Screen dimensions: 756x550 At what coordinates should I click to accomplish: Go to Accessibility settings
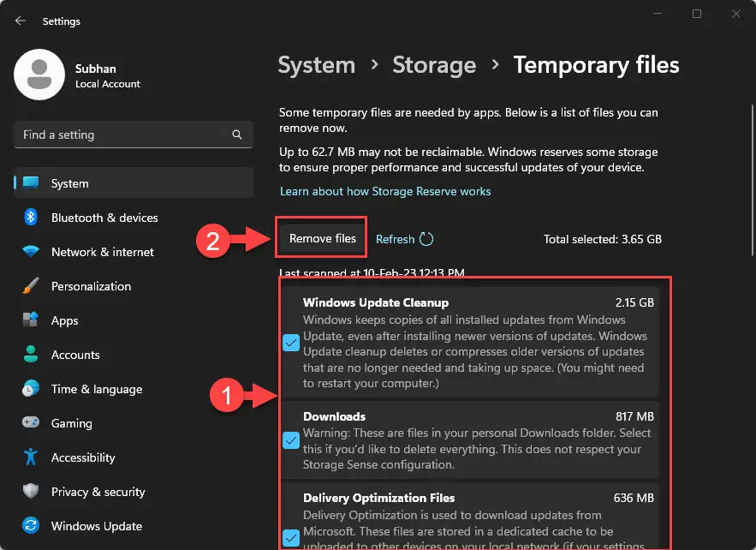point(134,457)
